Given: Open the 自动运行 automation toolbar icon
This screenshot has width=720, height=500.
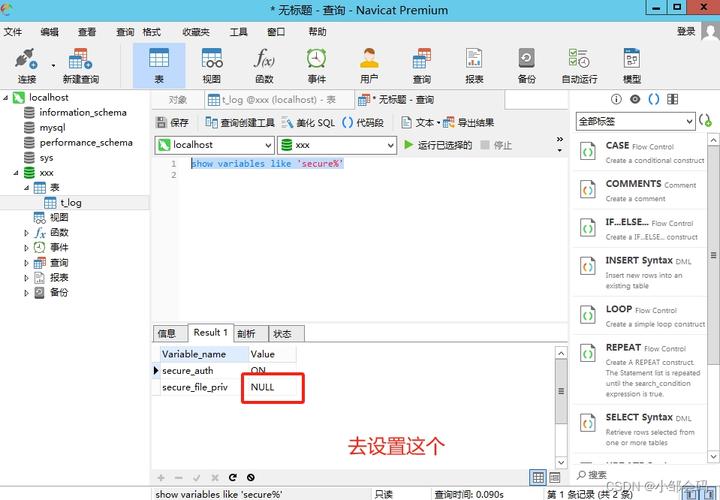Looking at the screenshot, I should click(579, 66).
